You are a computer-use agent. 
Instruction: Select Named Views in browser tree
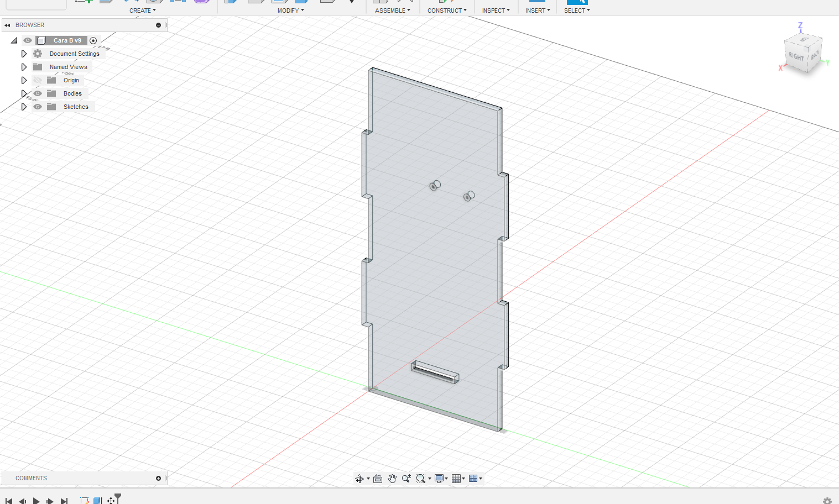click(69, 67)
